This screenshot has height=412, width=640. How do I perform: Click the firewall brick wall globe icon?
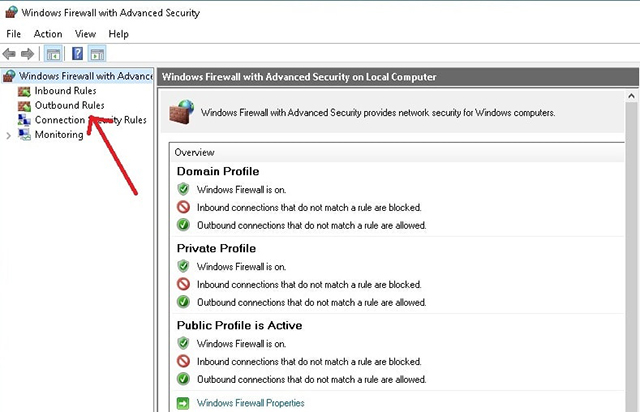tap(182, 112)
